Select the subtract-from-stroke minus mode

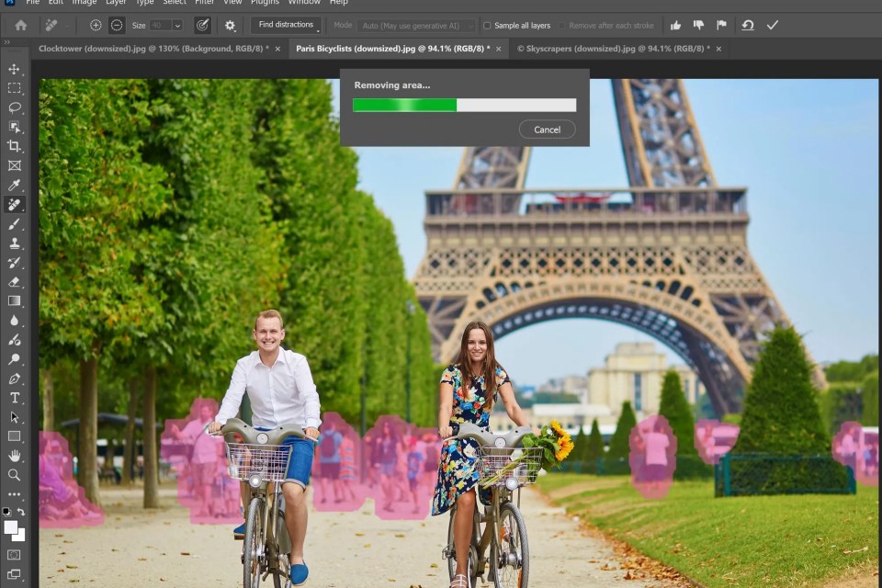click(117, 26)
